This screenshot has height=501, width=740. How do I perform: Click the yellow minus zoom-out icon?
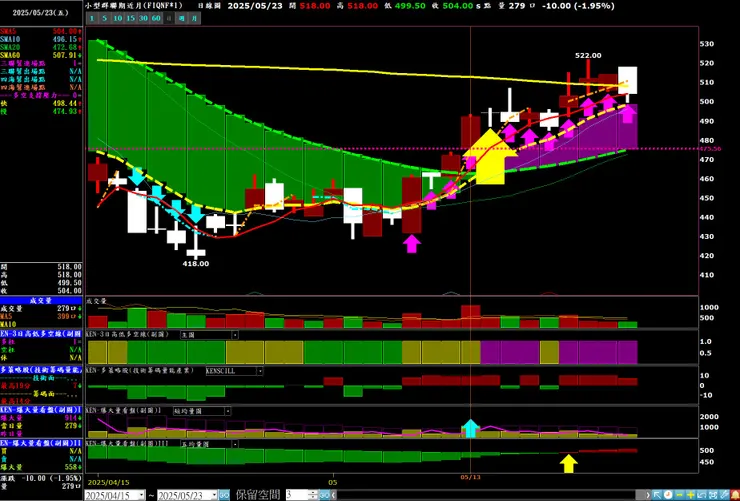point(679,495)
